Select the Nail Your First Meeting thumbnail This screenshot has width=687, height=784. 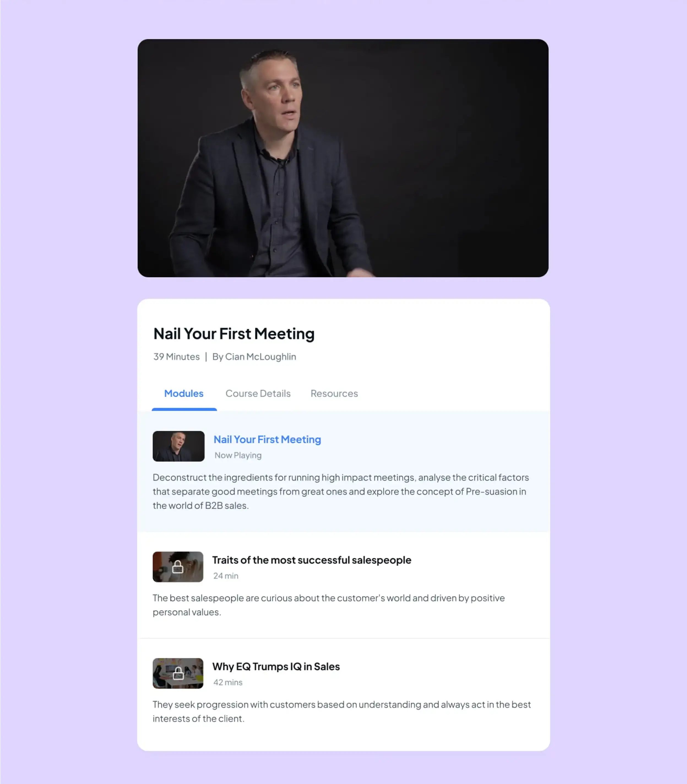tap(178, 446)
